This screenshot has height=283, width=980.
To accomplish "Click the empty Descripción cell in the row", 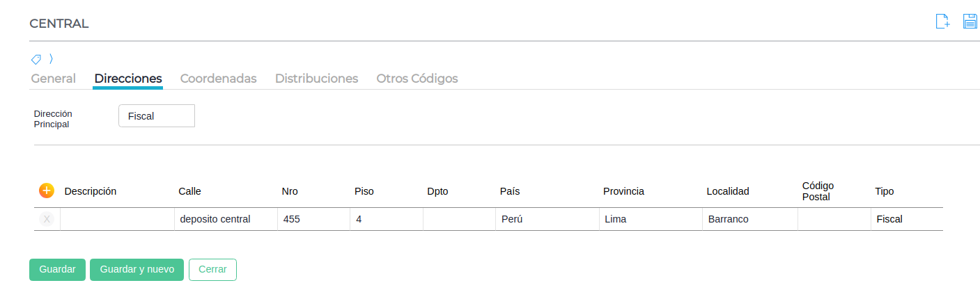I will tap(116, 219).
